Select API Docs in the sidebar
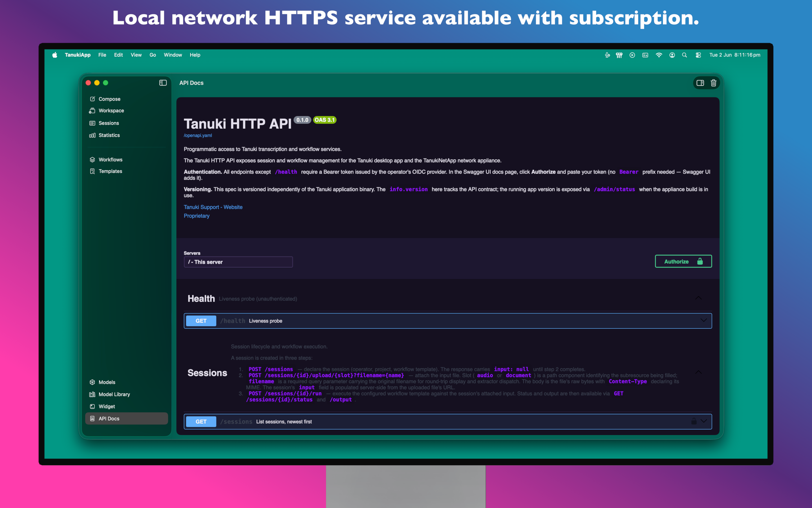The width and height of the screenshot is (812, 508). [127, 418]
